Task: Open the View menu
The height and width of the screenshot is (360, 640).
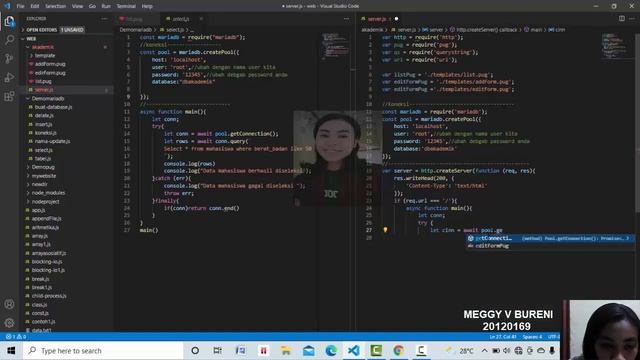Action: tap(77, 6)
